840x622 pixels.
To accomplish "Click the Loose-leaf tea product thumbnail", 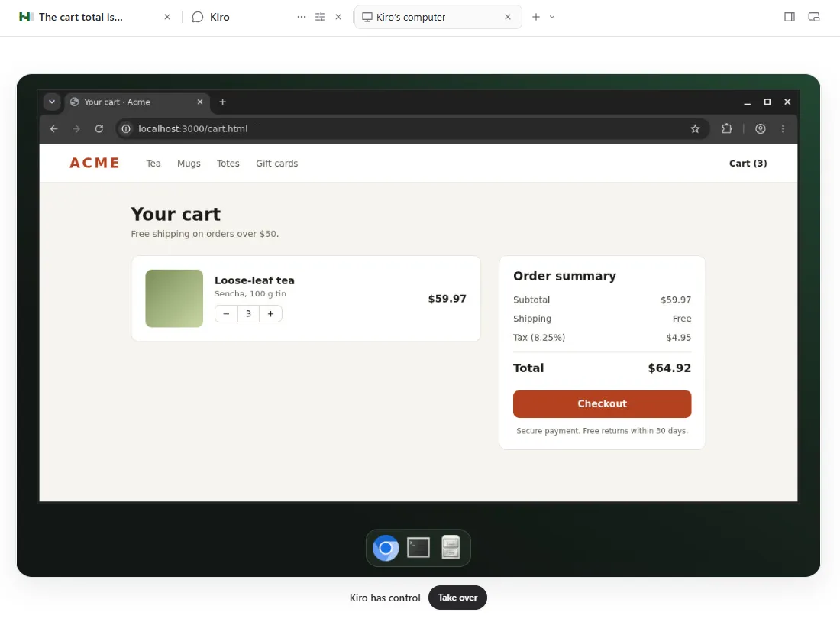I will 174,298.
